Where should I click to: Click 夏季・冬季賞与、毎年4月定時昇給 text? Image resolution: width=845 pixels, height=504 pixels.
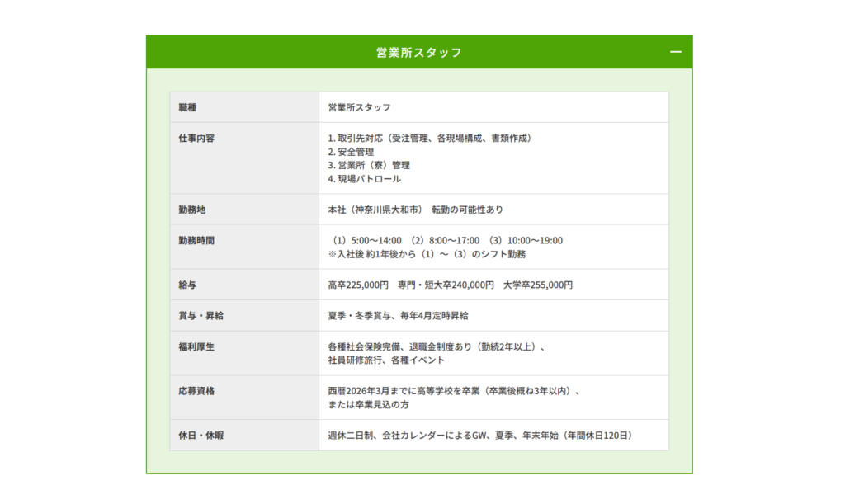pos(398,316)
